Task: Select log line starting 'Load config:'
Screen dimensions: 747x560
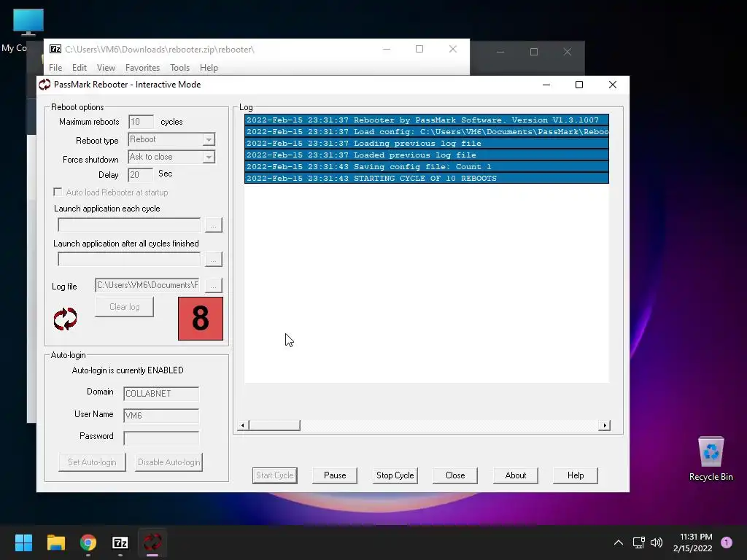Action: pos(426,131)
